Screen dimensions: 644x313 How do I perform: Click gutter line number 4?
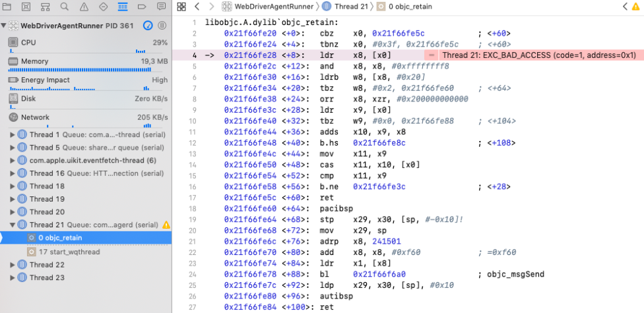(194, 55)
